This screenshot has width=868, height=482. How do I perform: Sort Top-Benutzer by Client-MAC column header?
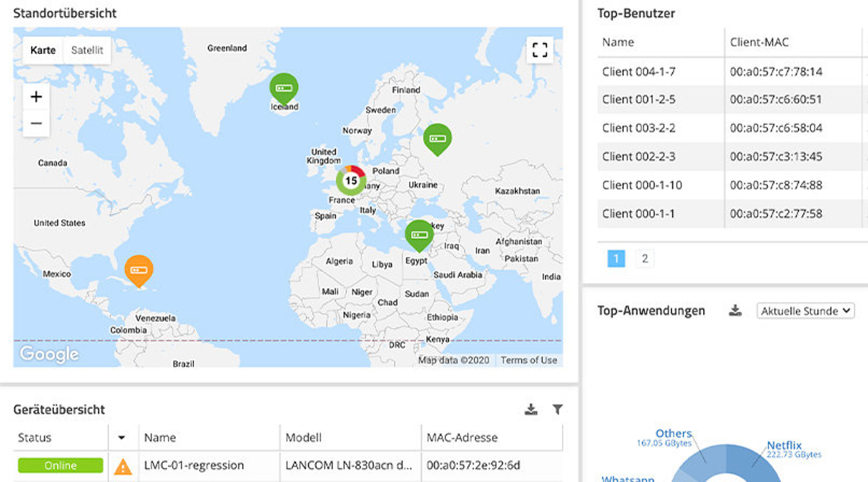759,42
